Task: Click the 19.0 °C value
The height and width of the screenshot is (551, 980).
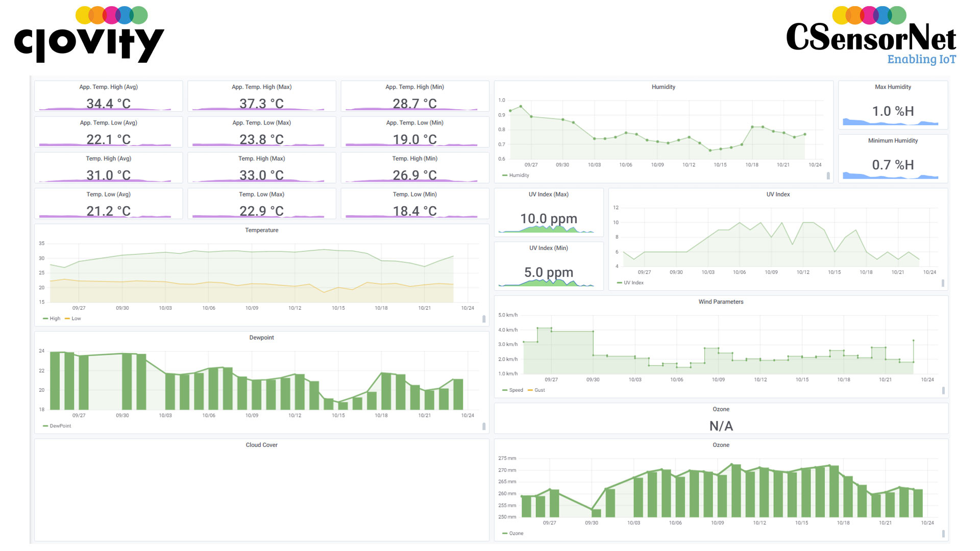Action: (x=414, y=139)
